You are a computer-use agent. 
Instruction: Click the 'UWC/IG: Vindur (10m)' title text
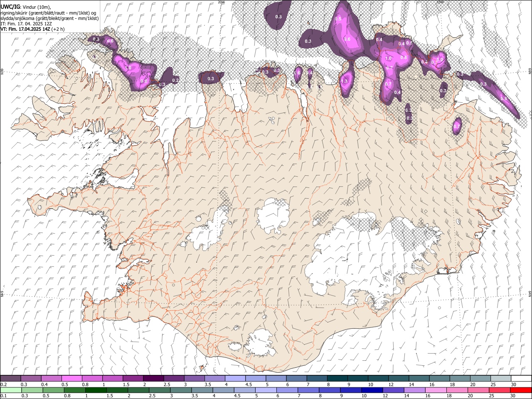(25, 7)
